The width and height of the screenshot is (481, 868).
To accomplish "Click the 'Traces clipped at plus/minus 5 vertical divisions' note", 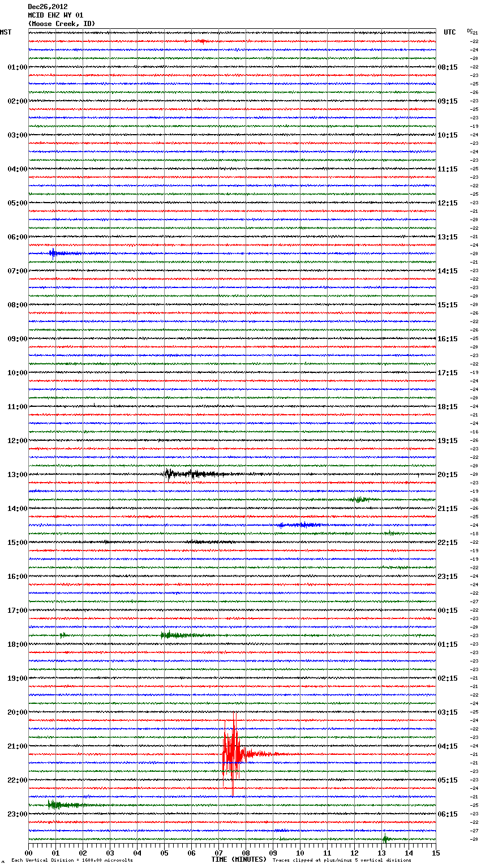I will (342, 860).
